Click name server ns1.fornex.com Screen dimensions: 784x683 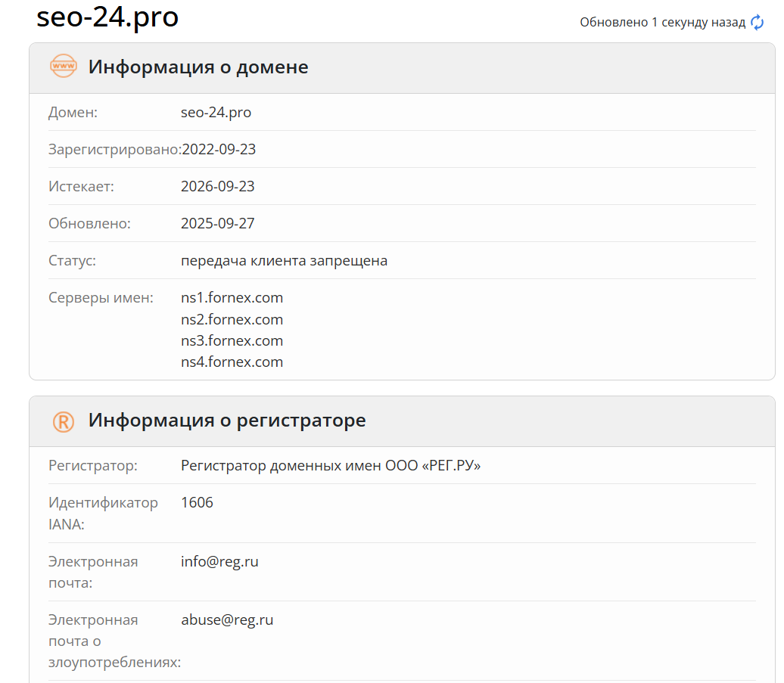coord(232,297)
